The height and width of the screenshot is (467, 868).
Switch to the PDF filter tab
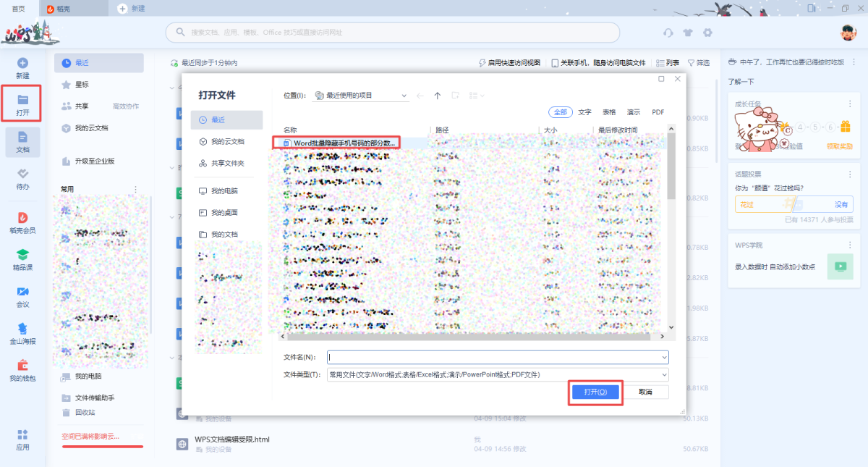tap(658, 112)
